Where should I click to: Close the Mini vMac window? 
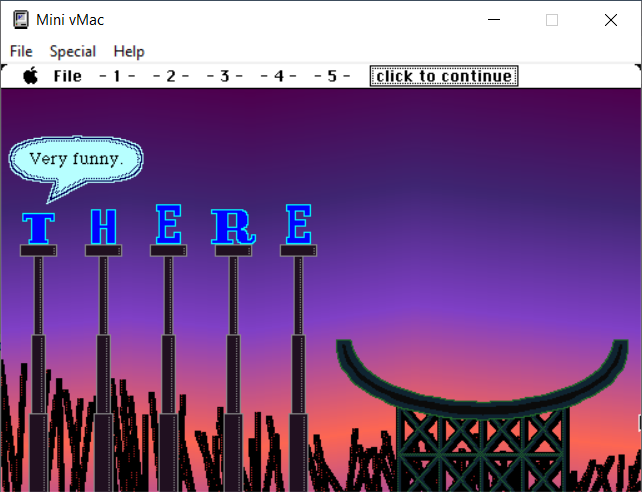610,20
